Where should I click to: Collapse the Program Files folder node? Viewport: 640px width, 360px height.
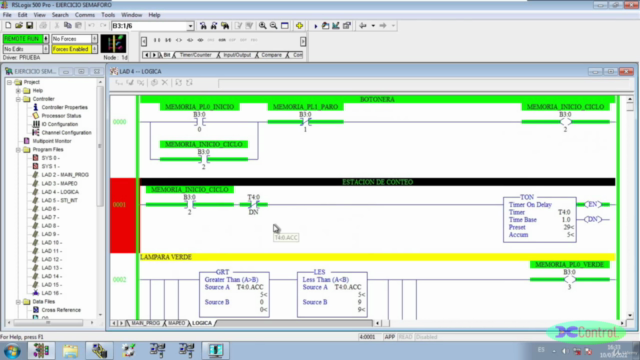point(18,150)
